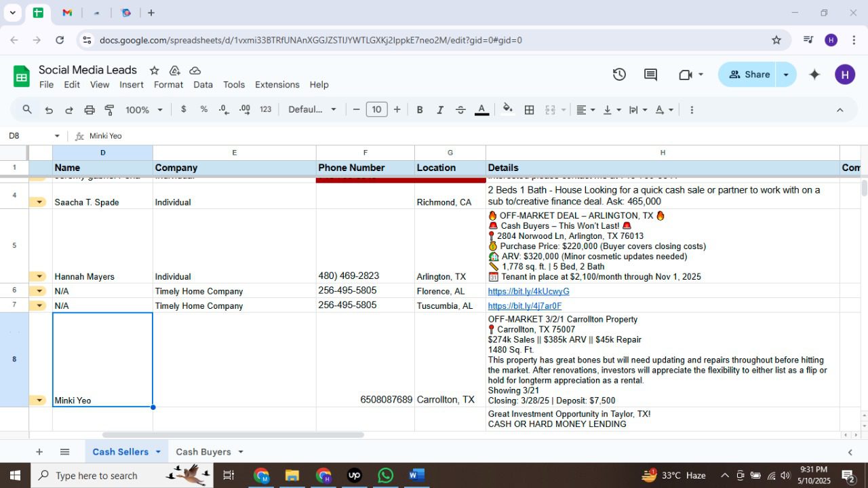Toggle italic formatting

coord(439,110)
